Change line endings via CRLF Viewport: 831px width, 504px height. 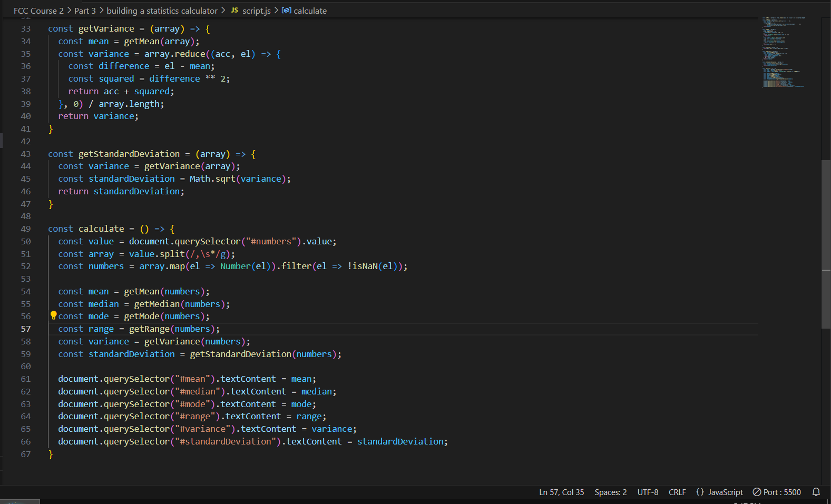click(x=677, y=492)
